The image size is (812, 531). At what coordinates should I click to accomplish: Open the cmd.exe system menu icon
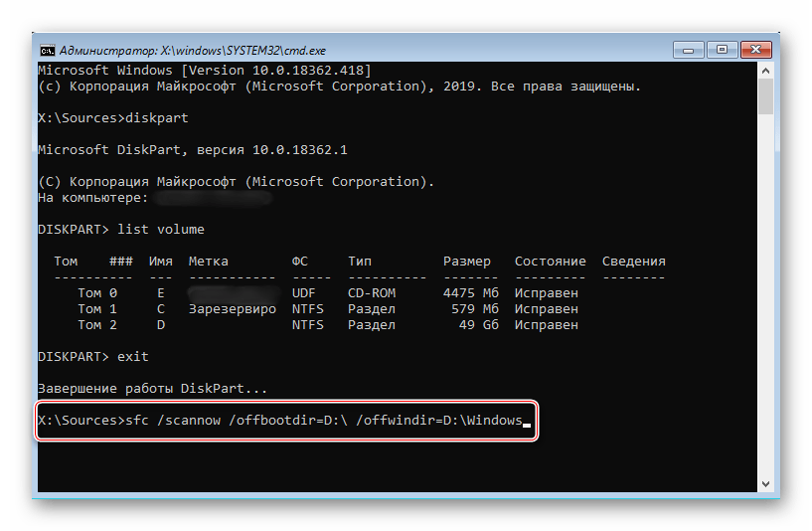tap(47, 50)
